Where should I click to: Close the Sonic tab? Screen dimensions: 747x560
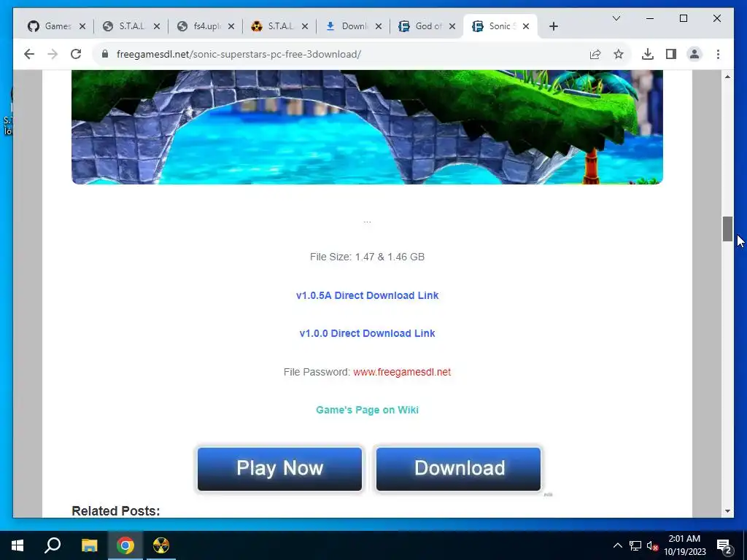tap(526, 26)
